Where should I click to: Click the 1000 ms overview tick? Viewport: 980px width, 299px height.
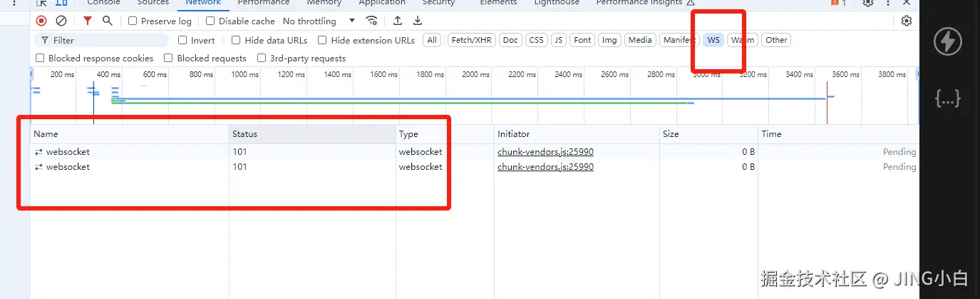coord(244,74)
